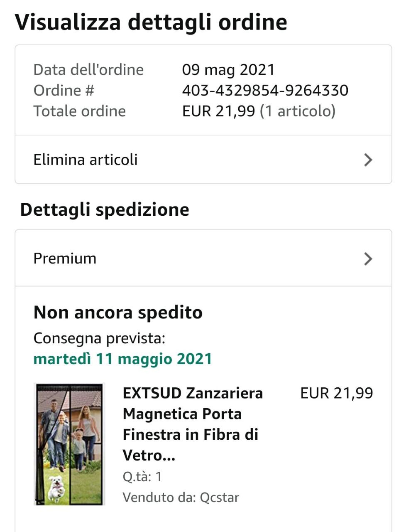Tap the Ordine # label
Image resolution: width=406 pixels, height=532 pixels.
64,90
